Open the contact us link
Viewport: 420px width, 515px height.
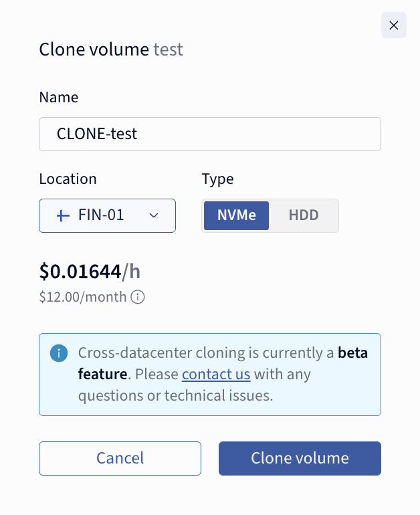click(x=216, y=374)
